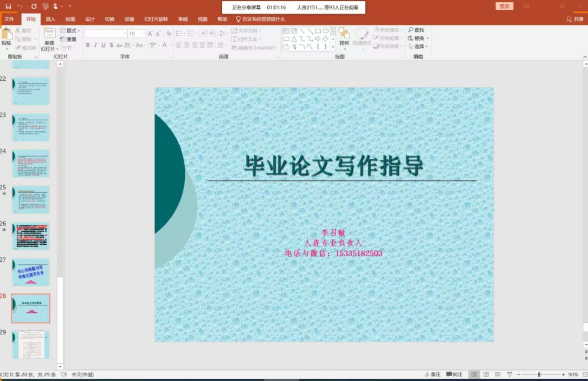The height and width of the screenshot is (381, 588).
Task: Open the Slide Show (幻灯片放映) tab
Action: [156, 19]
